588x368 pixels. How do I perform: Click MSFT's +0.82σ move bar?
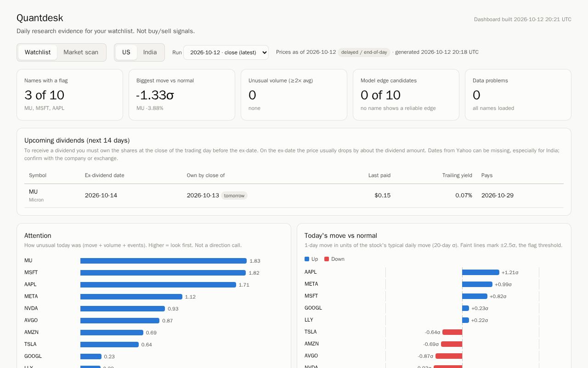click(475, 296)
